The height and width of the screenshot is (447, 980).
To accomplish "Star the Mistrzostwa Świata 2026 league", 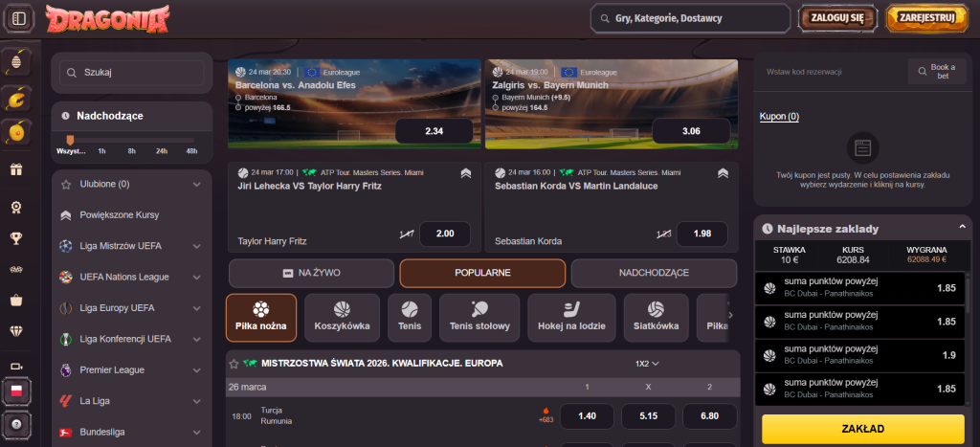I will (234, 363).
